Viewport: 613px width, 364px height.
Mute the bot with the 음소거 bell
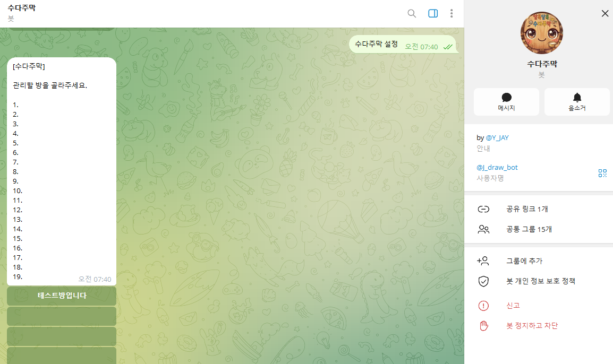pos(577,102)
